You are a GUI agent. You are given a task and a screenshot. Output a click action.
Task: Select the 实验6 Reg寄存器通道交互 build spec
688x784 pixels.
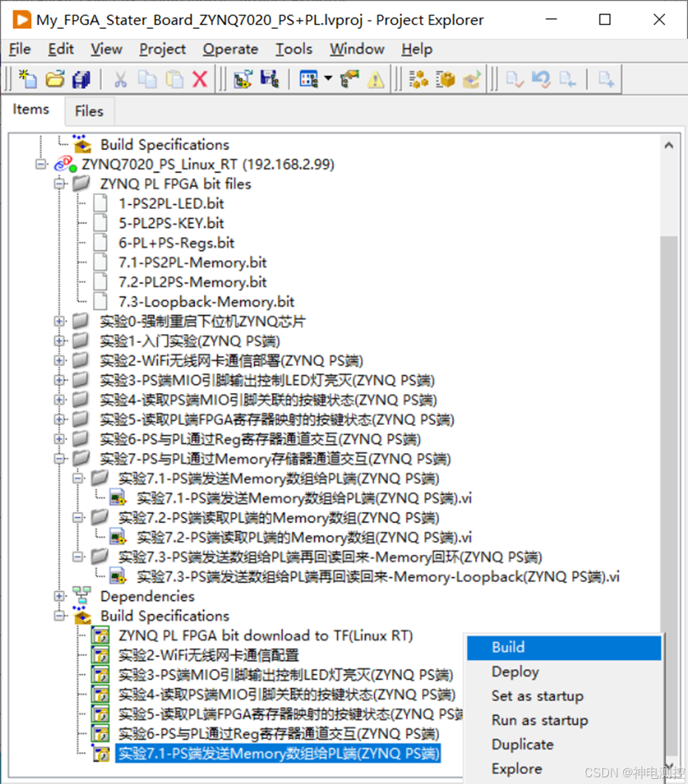pyautogui.click(x=279, y=734)
